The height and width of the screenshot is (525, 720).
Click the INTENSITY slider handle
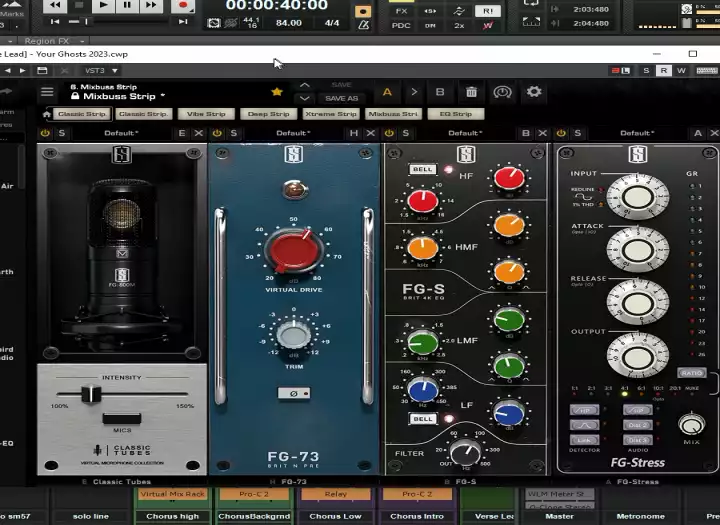pyautogui.click(x=91, y=394)
